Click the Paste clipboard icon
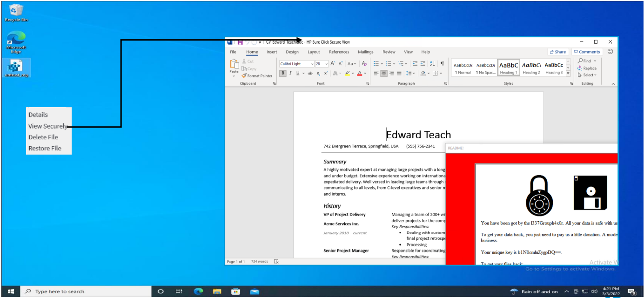This screenshot has height=298, width=644. (x=234, y=65)
